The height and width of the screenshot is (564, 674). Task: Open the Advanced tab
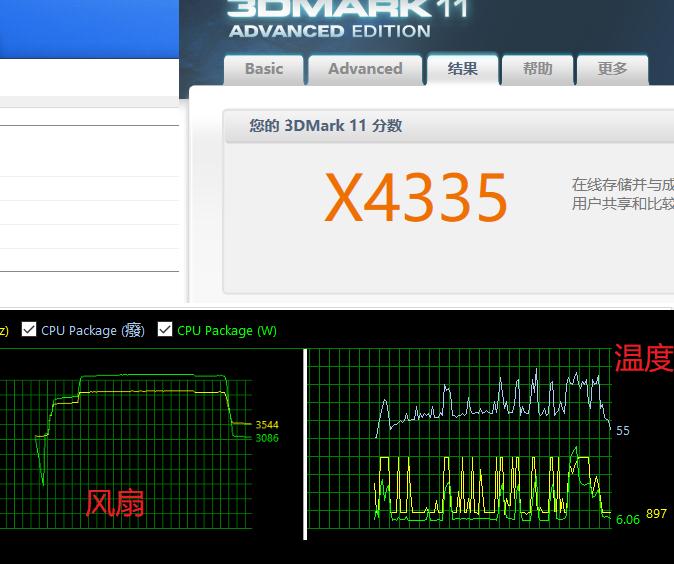[x=365, y=69]
